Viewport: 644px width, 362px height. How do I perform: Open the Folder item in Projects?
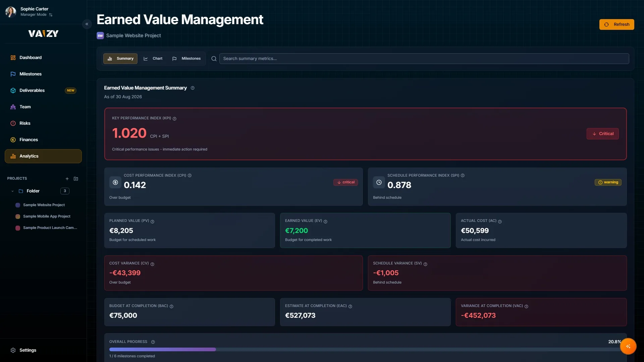33,191
